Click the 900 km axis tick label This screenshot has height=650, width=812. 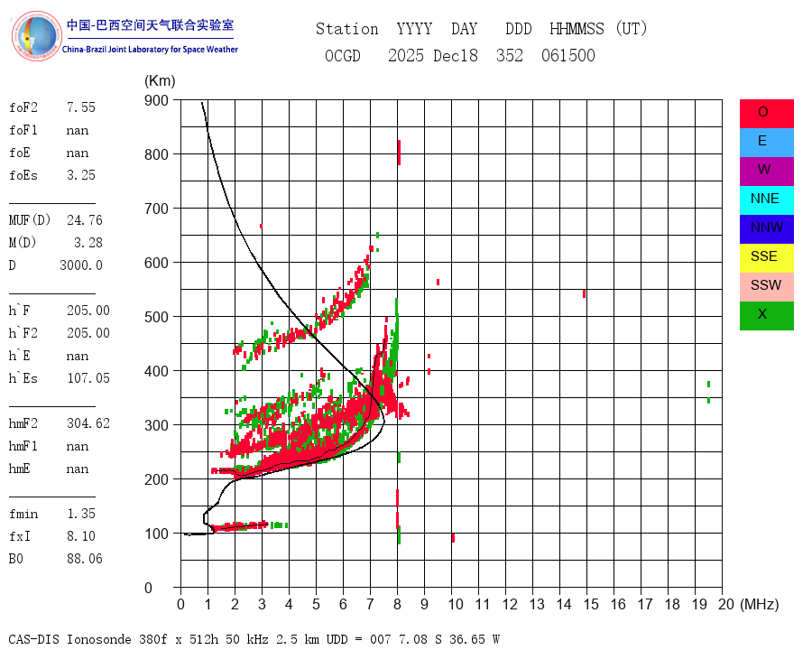(x=156, y=100)
